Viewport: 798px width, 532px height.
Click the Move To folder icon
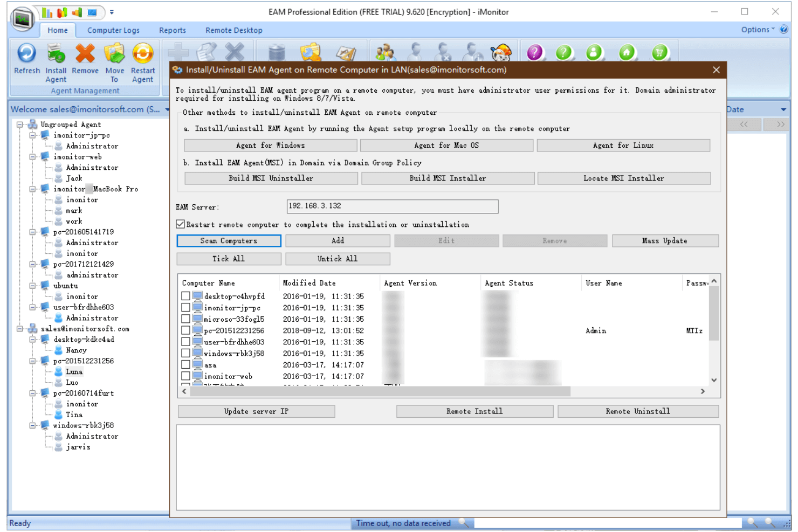pyautogui.click(x=114, y=54)
